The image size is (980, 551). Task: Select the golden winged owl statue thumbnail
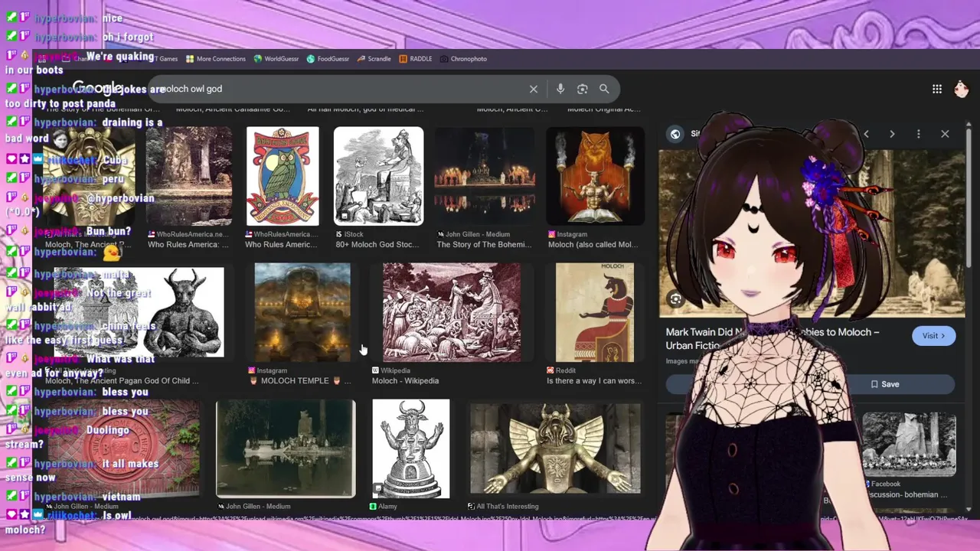pos(556,448)
